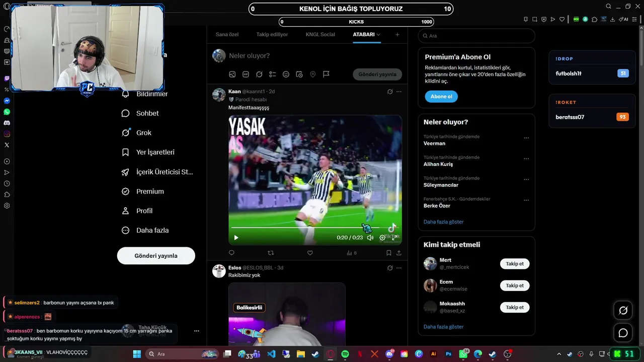Image resolution: width=644 pixels, height=362 pixels.
Task: Ask Grok about Kaan's post
Action: point(390,92)
